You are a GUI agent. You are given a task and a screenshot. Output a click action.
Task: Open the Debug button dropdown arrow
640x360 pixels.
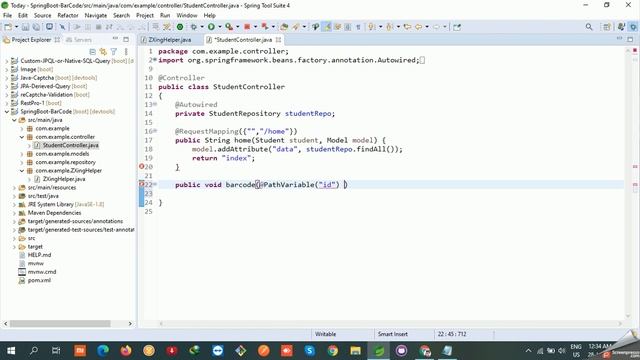tap(202, 27)
